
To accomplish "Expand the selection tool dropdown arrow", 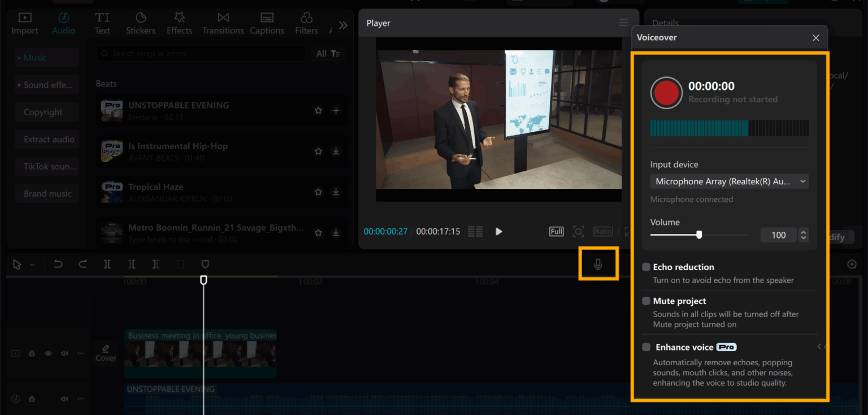I will pos(32,264).
